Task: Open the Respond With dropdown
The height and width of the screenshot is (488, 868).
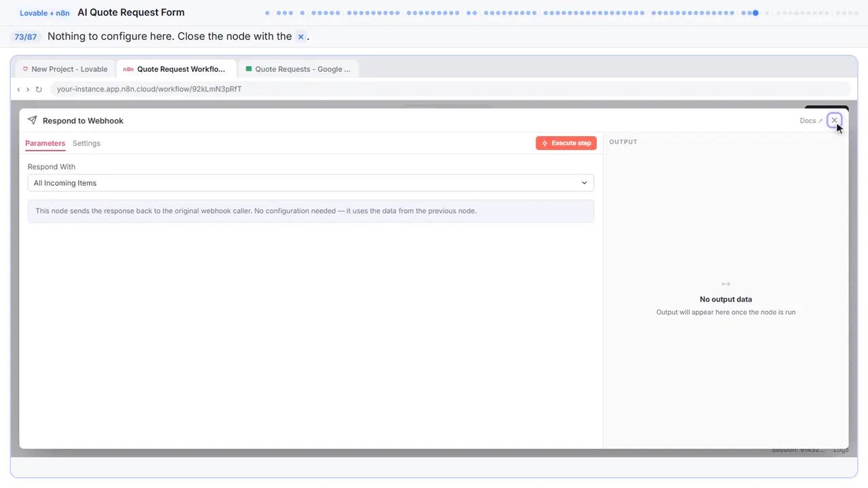Action: [x=311, y=183]
